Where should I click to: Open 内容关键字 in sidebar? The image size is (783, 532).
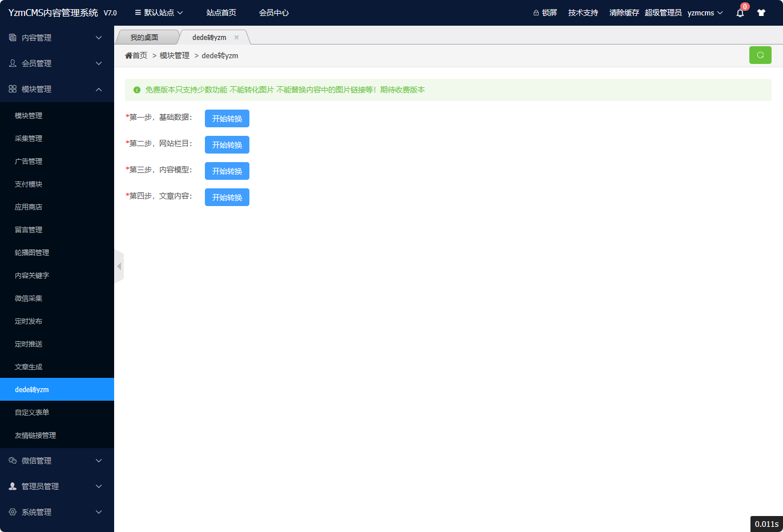pos(57,275)
